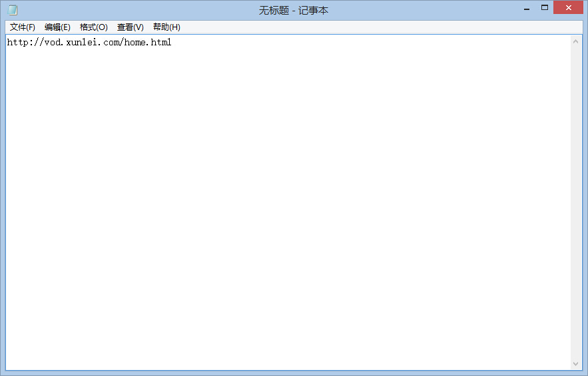Maximize the Notepad window
The height and width of the screenshot is (376, 588).
[545, 8]
